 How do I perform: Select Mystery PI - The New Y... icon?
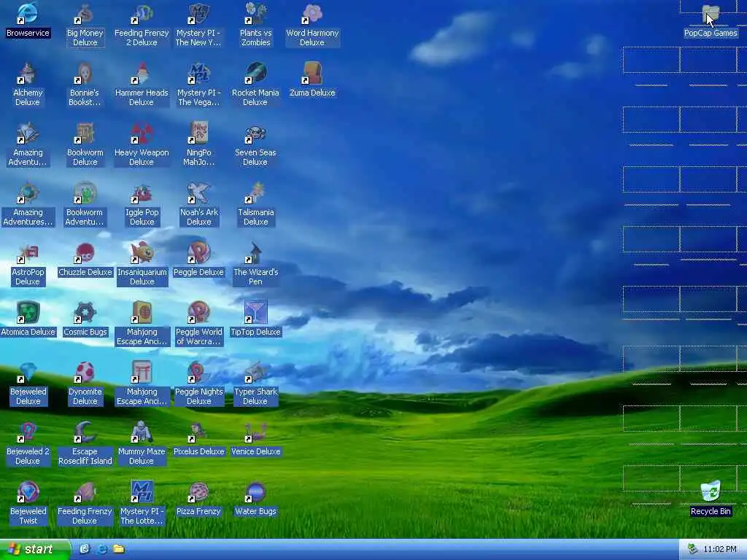coord(198,25)
